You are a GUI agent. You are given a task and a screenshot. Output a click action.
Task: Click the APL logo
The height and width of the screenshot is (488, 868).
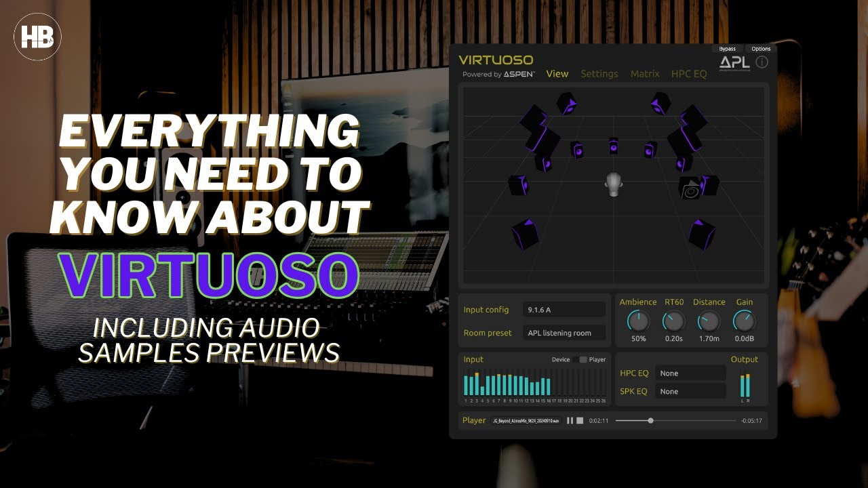[x=734, y=63]
